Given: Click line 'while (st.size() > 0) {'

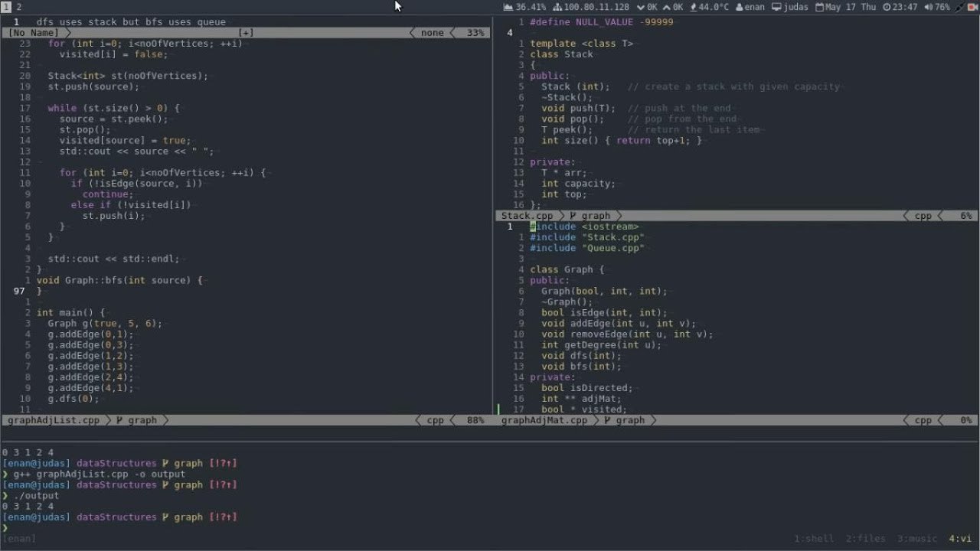Looking at the screenshot, I should point(113,108).
